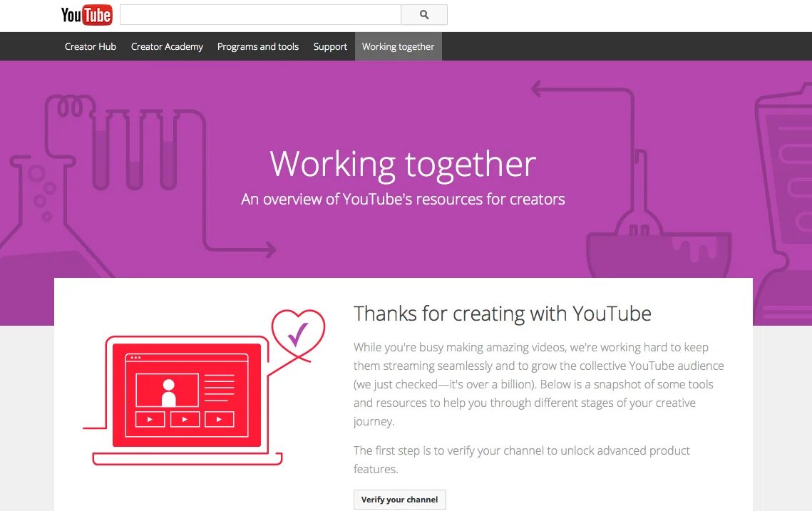Click 'An overview of YouTube's resources for creators'
Screen dimensions: 812x511
coord(403,200)
